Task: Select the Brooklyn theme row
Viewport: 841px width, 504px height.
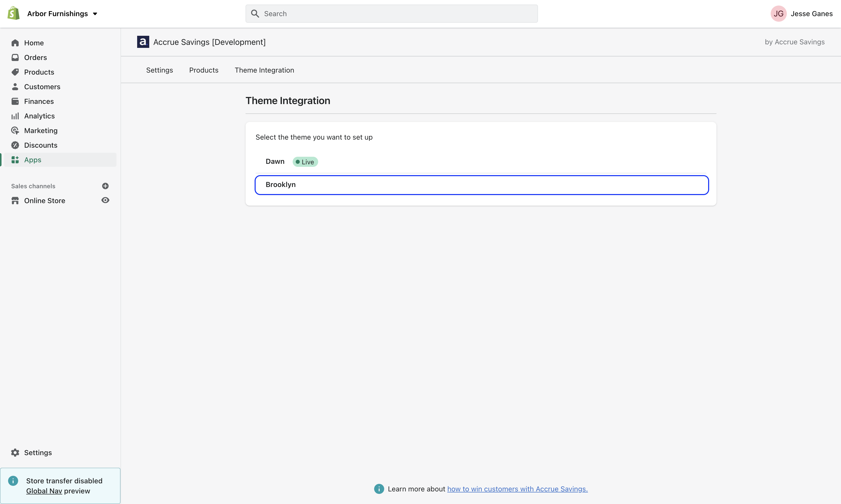Action: tap(482, 185)
